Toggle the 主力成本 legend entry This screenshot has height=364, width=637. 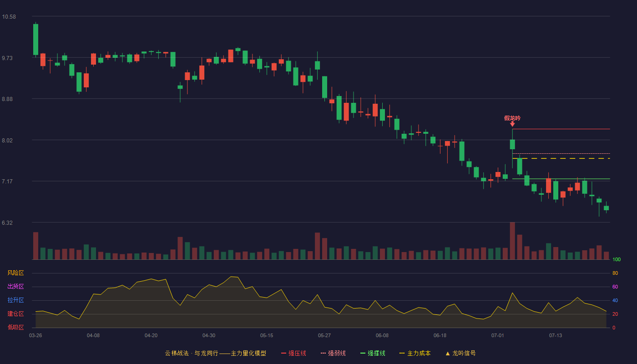pyautogui.click(x=415, y=353)
